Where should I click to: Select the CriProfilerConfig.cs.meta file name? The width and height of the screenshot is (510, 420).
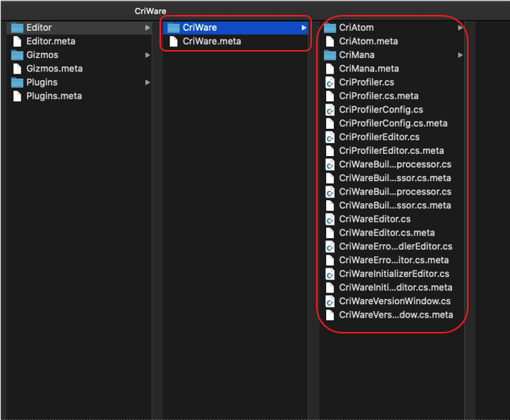point(393,123)
